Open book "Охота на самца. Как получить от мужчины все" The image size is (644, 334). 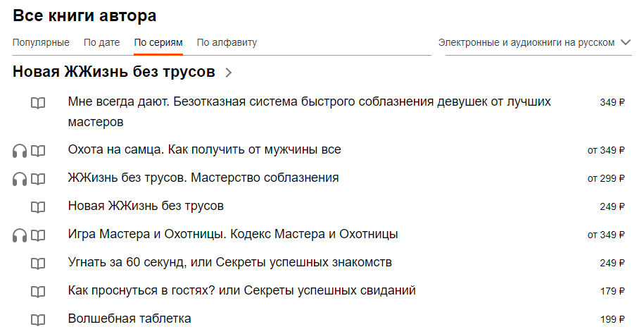pyautogui.click(x=204, y=149)
